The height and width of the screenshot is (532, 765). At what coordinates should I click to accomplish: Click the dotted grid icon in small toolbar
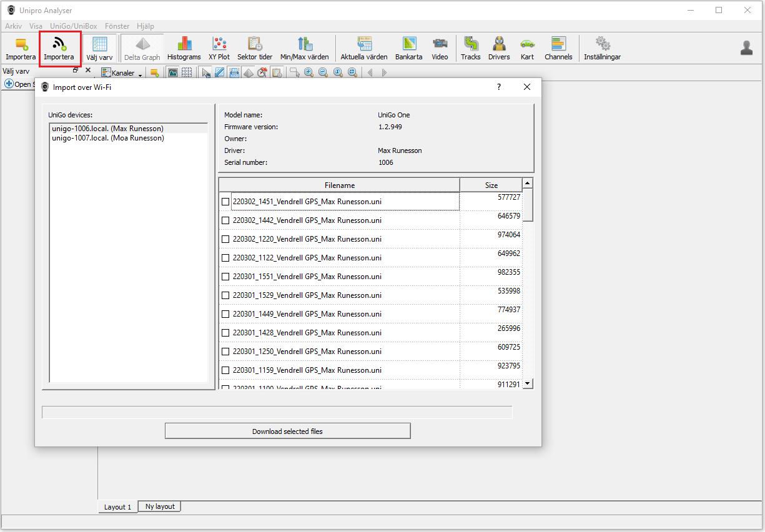[x=187, y=72]
